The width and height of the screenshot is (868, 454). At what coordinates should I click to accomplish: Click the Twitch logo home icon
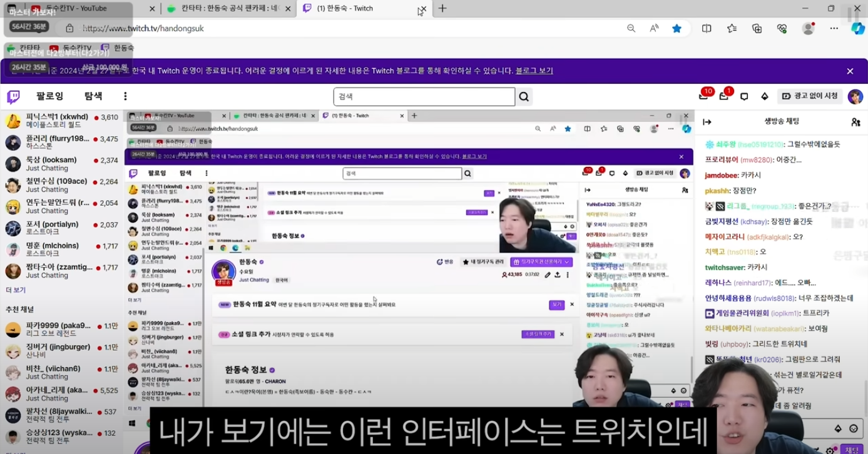click(13, 96)
